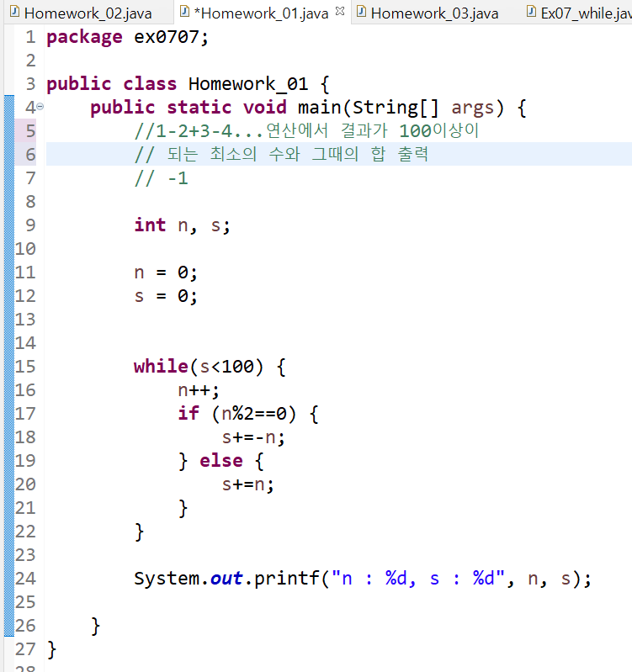Click the closing brace on line 27
Image resolution: width=632 pixels, height=672 pixels.
point(51,650)
